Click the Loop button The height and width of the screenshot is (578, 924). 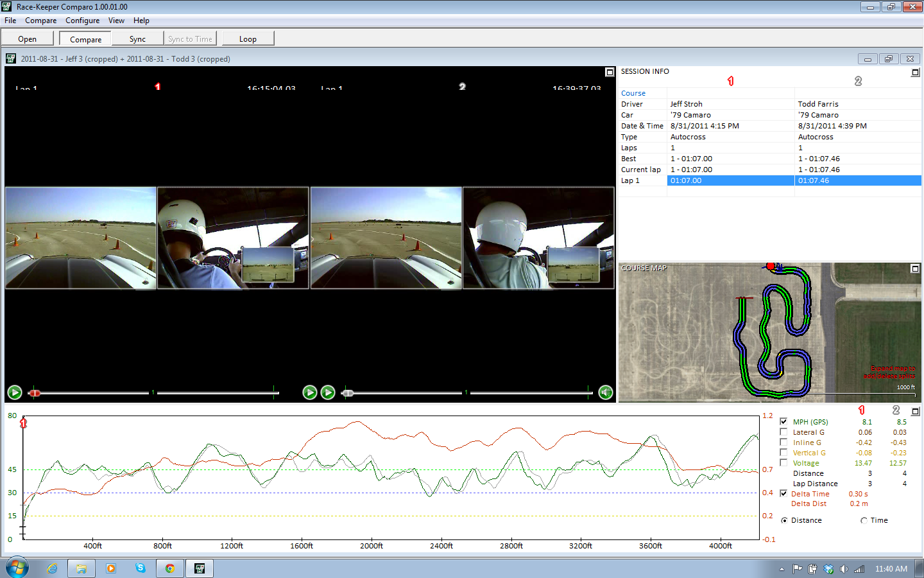pos(248,39)
